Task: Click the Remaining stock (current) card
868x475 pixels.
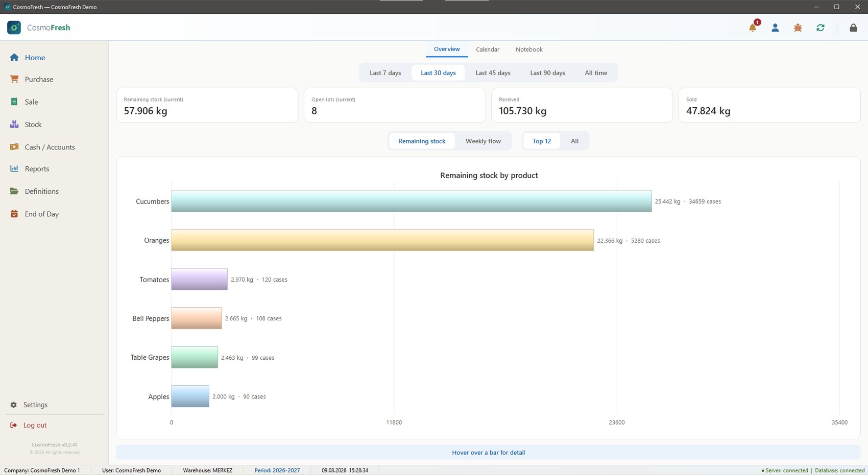Action: coord(207,106)
